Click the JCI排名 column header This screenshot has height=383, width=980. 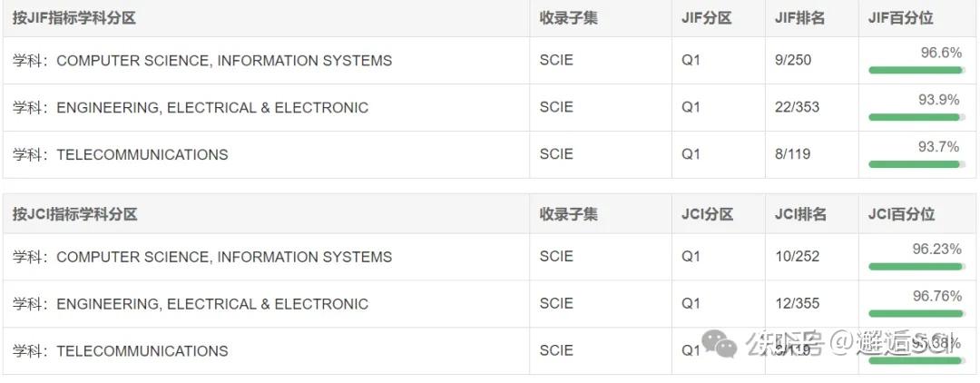[x=800, y=214]
